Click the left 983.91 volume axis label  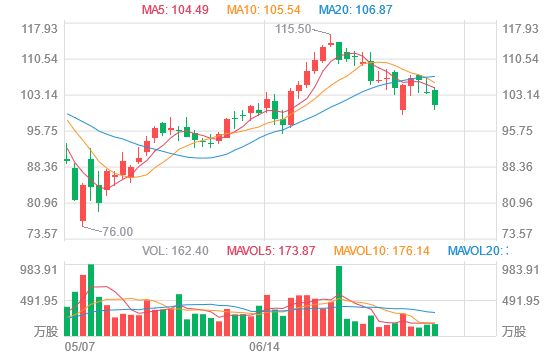tap(39, 270)
